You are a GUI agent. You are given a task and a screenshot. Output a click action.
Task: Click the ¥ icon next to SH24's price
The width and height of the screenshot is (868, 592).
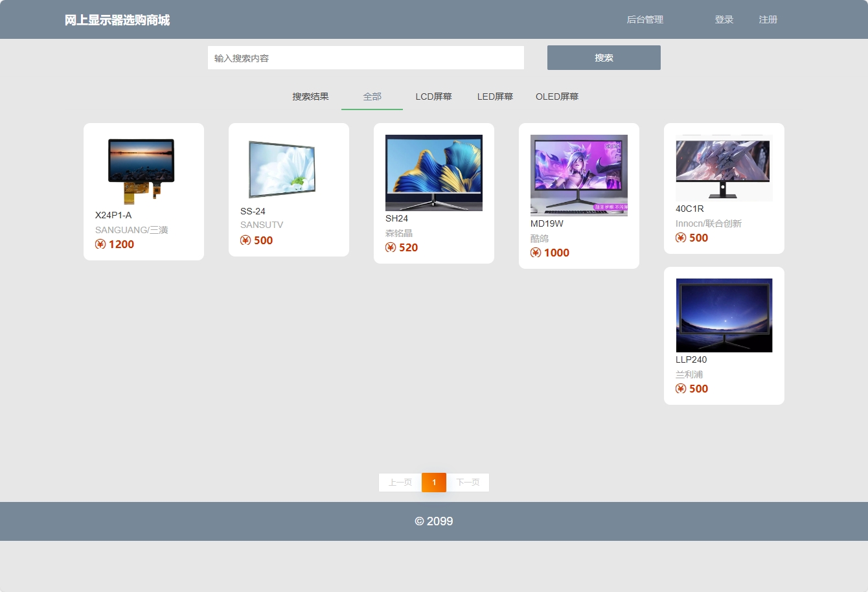coord(390,247)
